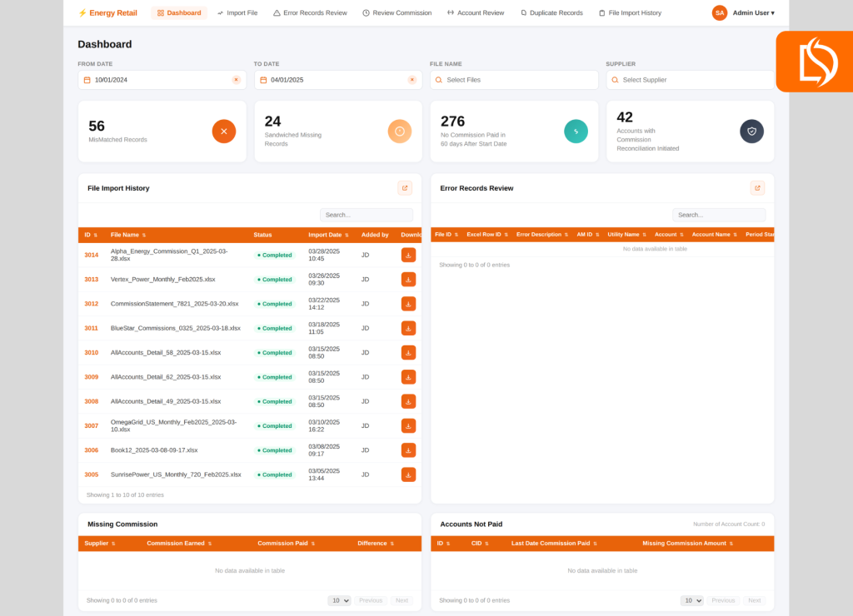
Task: Click the clock icon on Sandwiched Missing Records
Action: (x=400, y=131)
